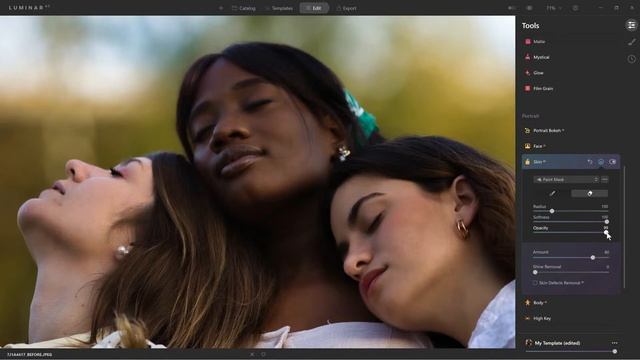
Task: Open mask options three-dot menu
Action: click(604, 180)
